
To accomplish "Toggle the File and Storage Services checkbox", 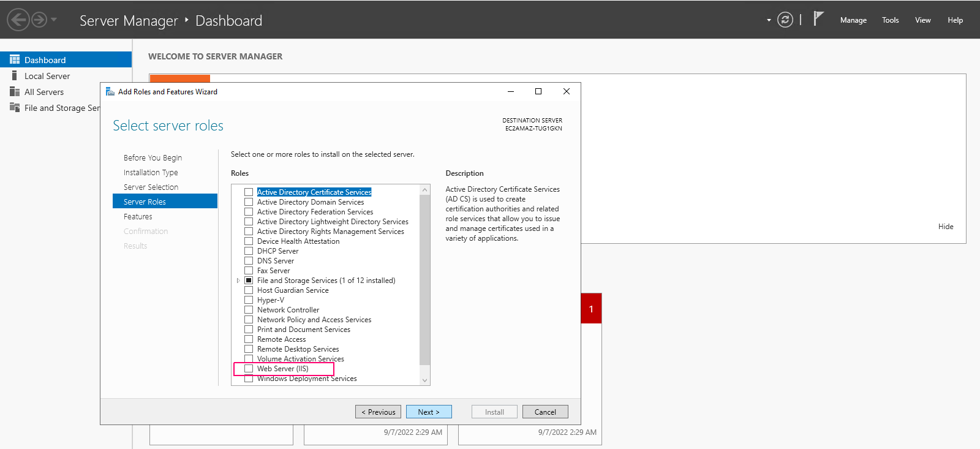I will 249,281.
